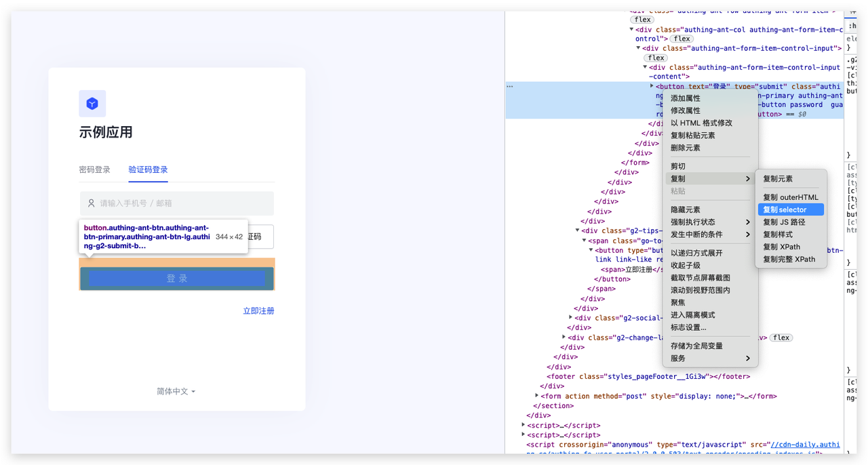Select 复制 XPath in the copy submenu

click(x=781, y=247)
